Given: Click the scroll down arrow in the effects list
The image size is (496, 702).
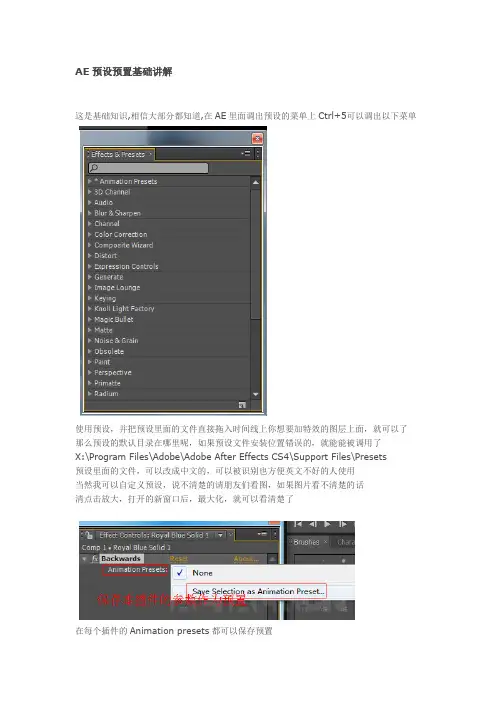Looking at the screenshot, I should click(x=256, y=394).
